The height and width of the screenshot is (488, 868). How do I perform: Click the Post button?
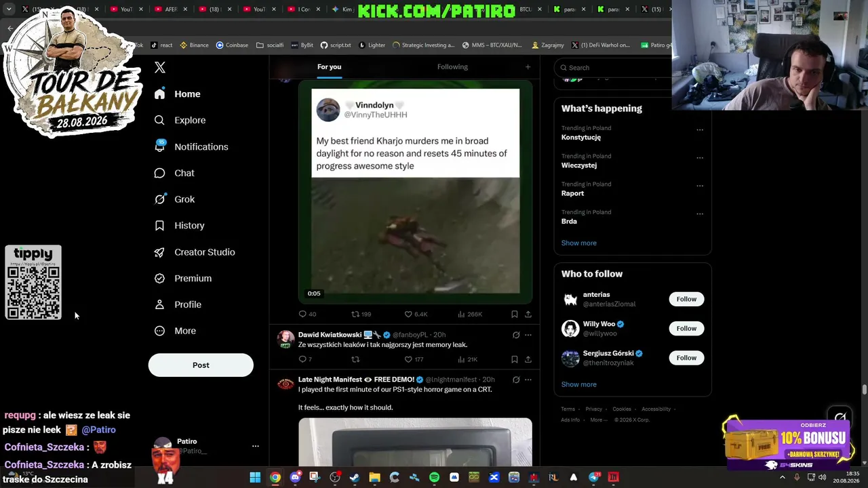coord(201,365)
